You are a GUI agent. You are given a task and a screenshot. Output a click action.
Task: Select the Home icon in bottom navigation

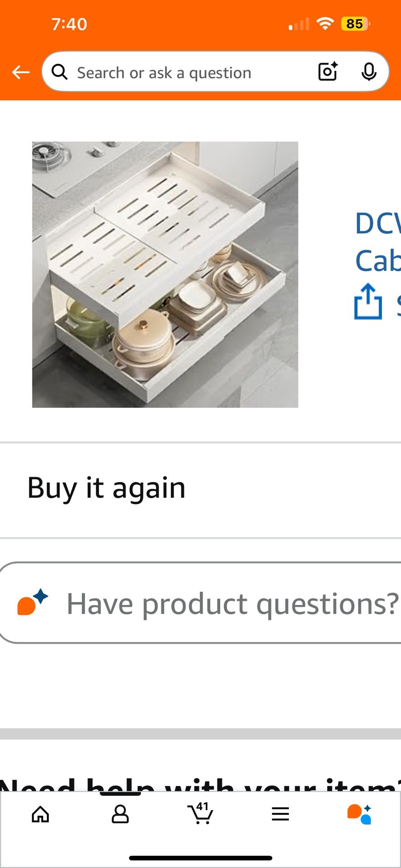pyautogui.click(x=40, y=814)
